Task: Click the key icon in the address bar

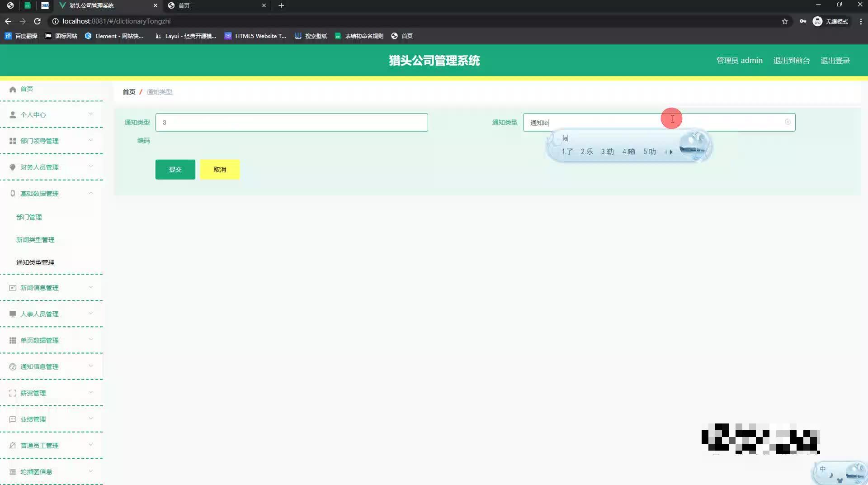Action: tap(803, 21)
